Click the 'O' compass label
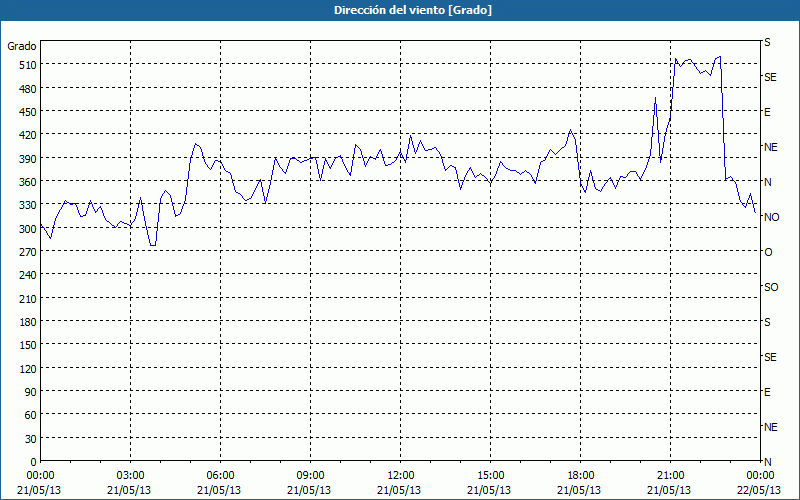 (768, 253)
